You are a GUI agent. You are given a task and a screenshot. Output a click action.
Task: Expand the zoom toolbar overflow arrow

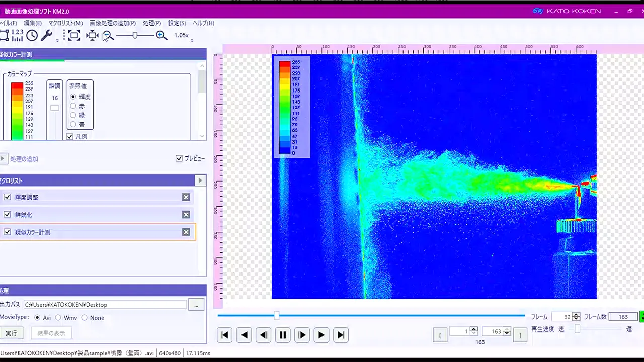point(192,40)
